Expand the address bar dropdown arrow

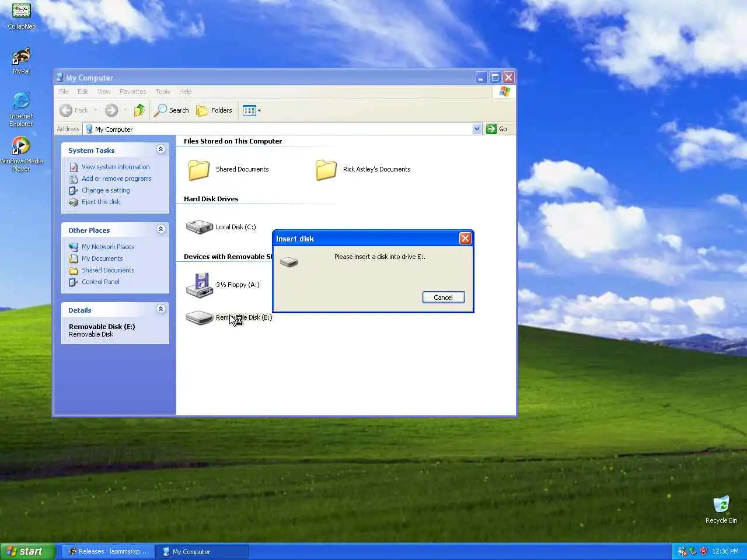(x=477, y=129)
